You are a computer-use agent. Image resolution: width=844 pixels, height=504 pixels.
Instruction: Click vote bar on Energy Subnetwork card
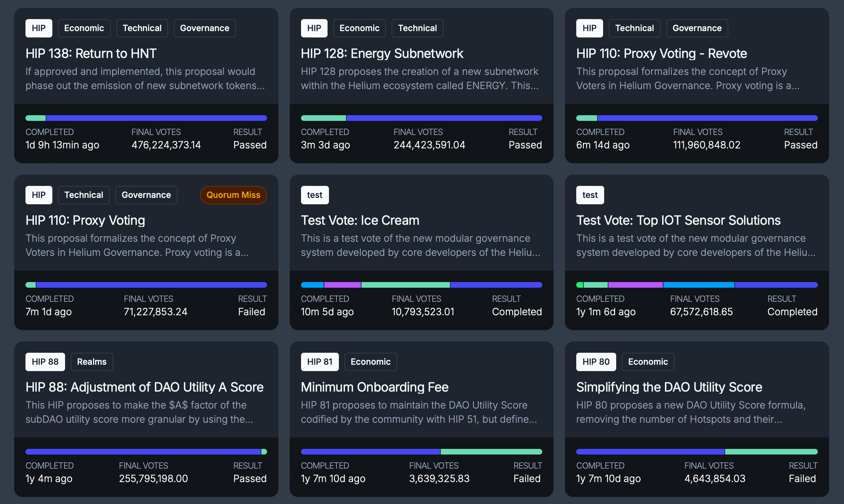pyautogui.click(x=422, y=118)
